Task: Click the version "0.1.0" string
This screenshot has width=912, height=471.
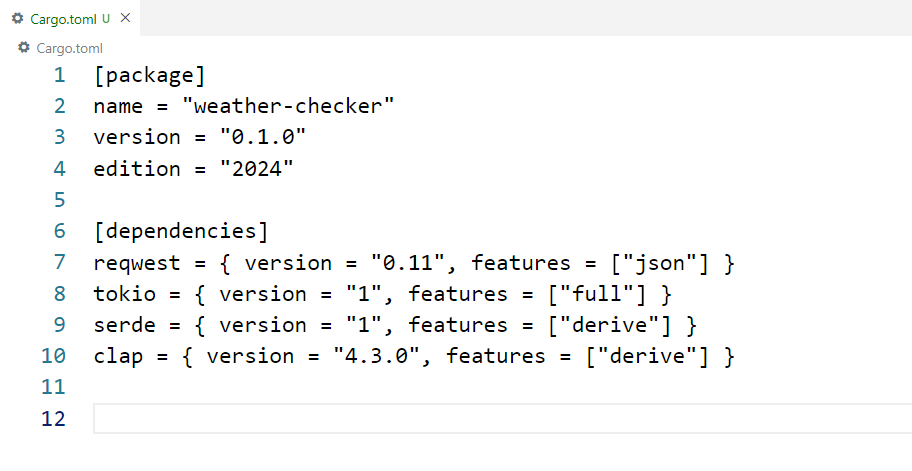Action: 263,137
